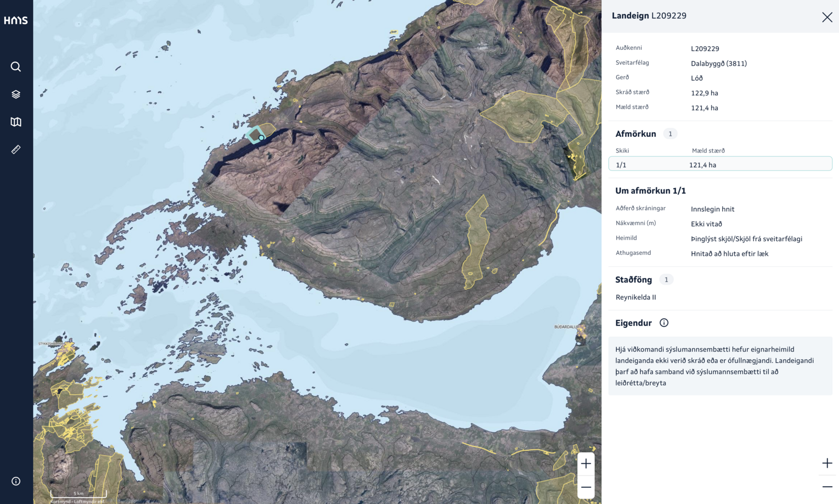The image size is (839, 504).
Task: Click the Búðardalur label on map
Action: [x=566, y=327]
